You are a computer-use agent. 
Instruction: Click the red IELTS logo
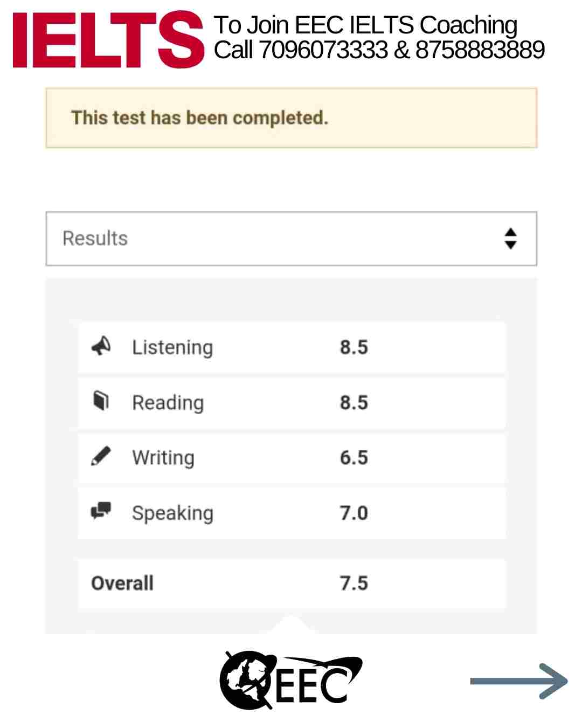pos(108,39)
